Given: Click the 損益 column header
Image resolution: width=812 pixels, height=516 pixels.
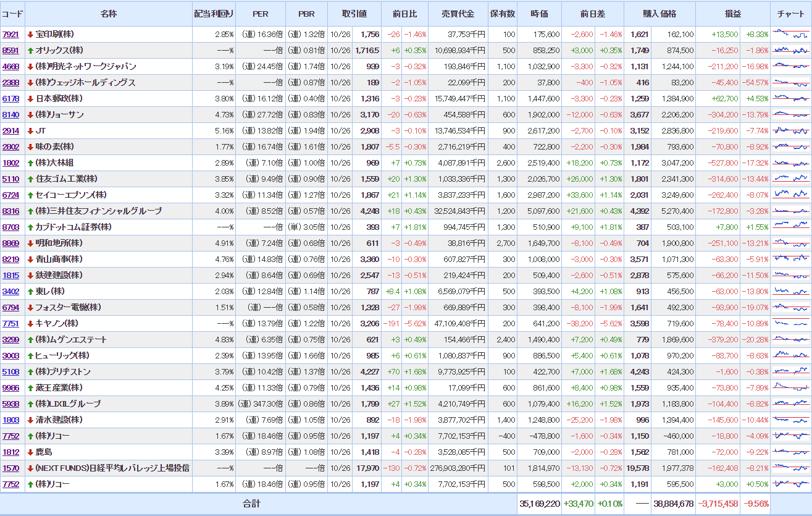Looking at the screenshot, I should click(733, 14).
